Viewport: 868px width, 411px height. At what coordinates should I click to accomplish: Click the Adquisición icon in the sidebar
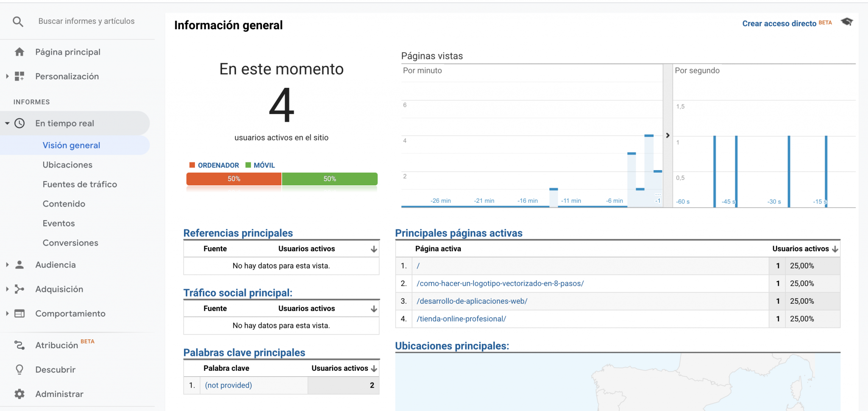(19, 289)
